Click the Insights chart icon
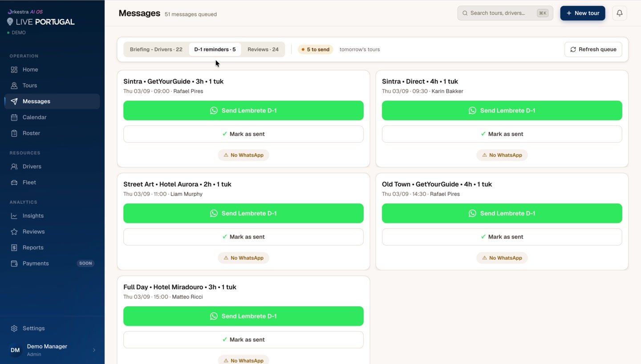The image size is (641, 364). click(x=14, y=216)
